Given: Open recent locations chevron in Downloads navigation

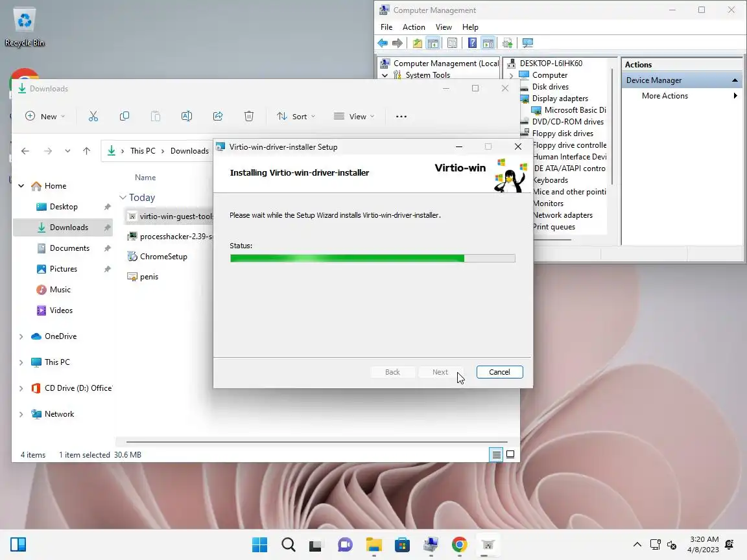Looking at the screenshot, I should click(67, 151).
